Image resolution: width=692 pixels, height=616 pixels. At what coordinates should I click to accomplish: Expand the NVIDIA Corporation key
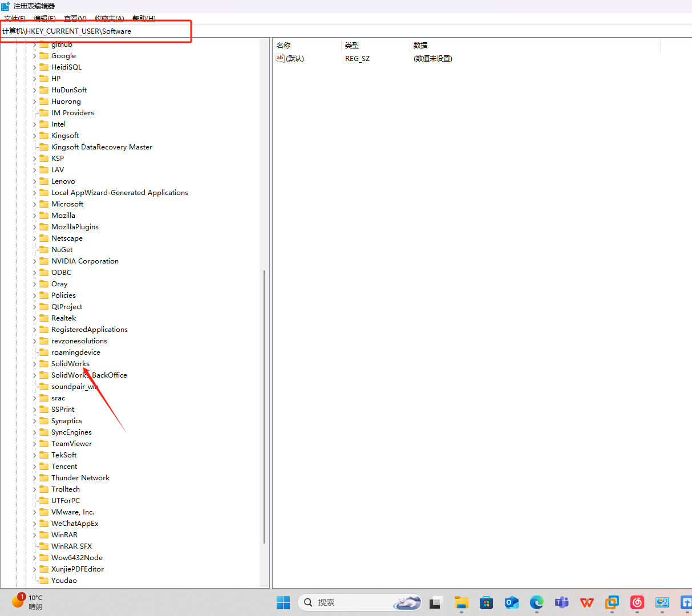(34, 261)
